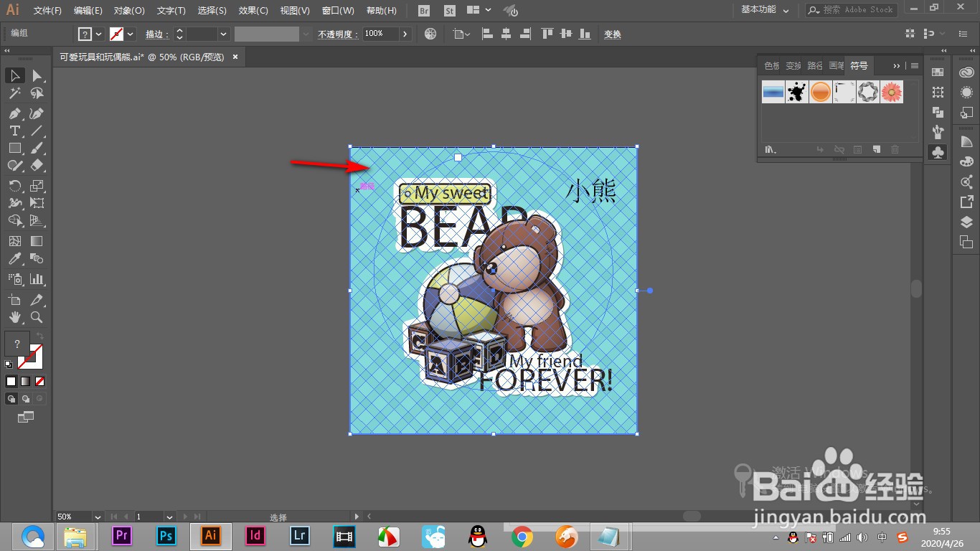Select the Zoom tool
Image resolution: width=980 pixels, height=551 pixels.
(37, 316)
